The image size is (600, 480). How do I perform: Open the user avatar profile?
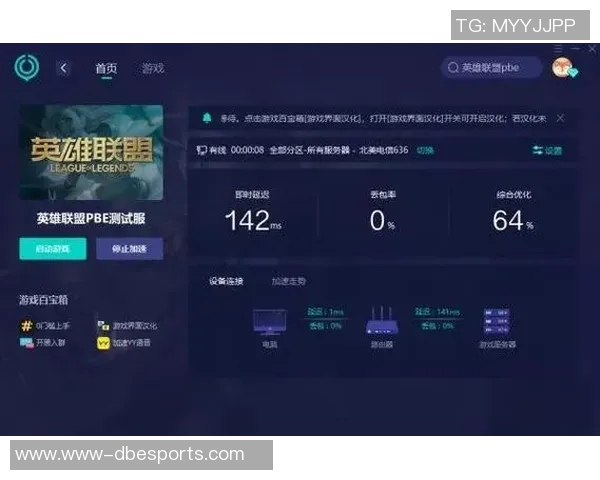click(562, 67)
